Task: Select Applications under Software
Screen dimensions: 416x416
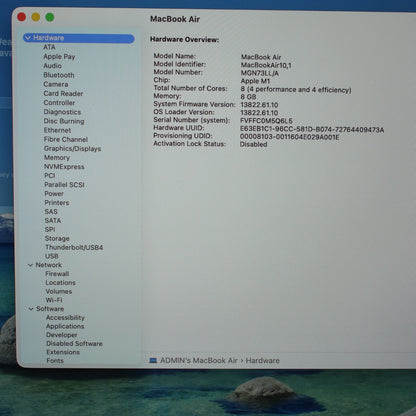Action: [65, 326]
